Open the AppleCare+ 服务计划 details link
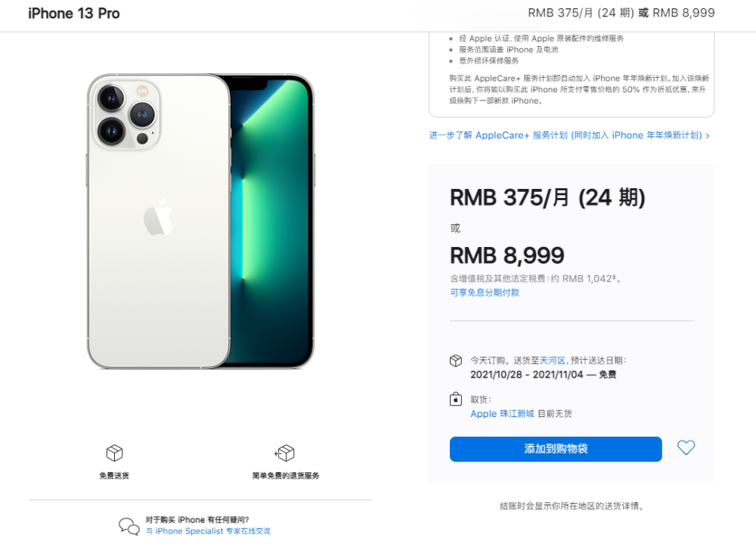Viewport: 756px width, 550px height. [x=565, y=136]
